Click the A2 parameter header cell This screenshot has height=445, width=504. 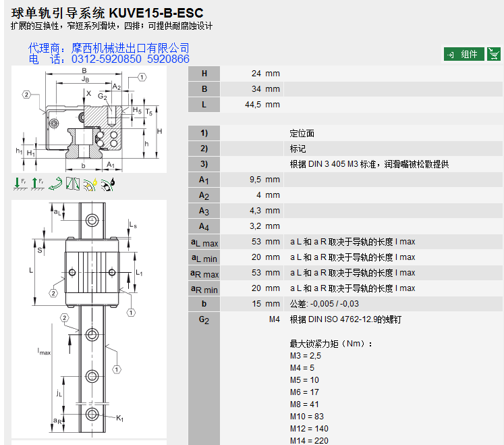[x=204, y=195]
